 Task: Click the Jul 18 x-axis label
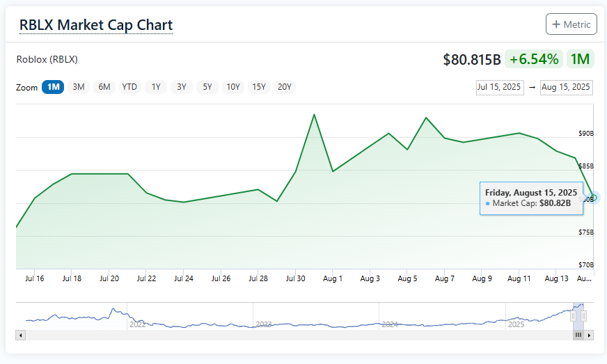72,278
